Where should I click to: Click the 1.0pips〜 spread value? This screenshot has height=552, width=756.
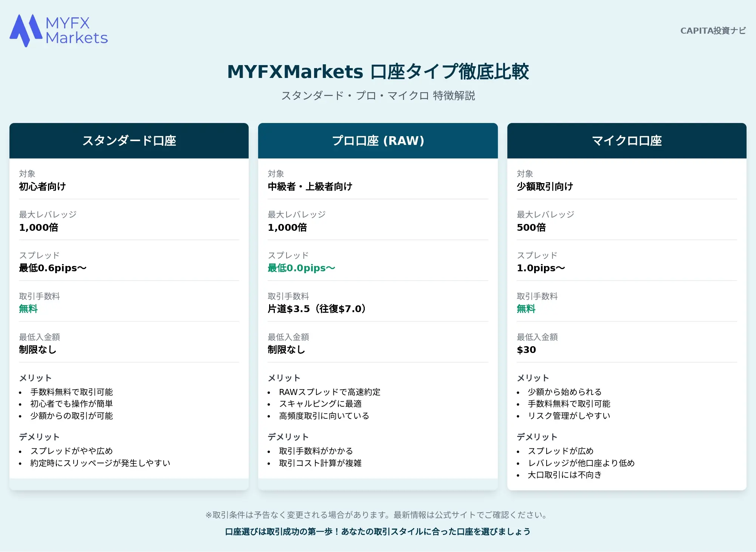(541, 268)
